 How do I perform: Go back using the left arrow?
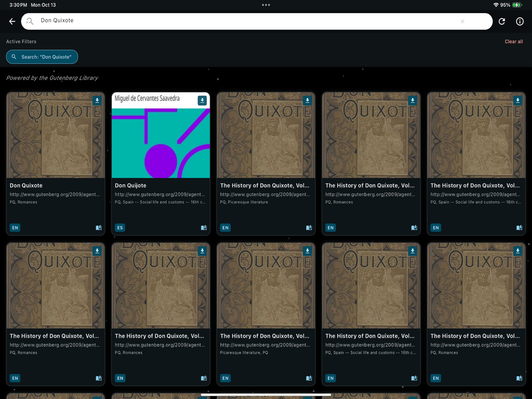pos(12,21)
